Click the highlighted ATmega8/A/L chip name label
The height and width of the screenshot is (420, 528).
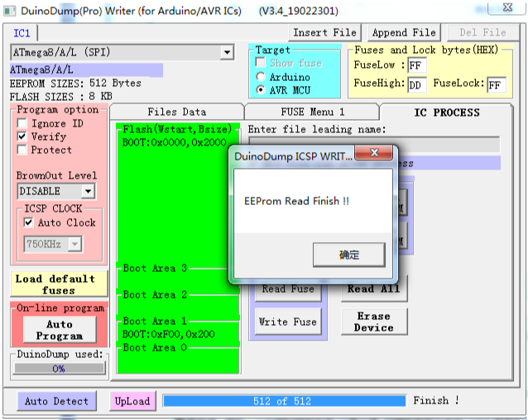[87, 70]
